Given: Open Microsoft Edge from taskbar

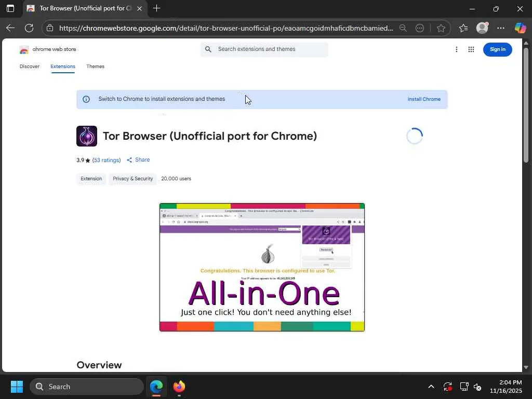Looking at the screenshot, I should point(156,387).
